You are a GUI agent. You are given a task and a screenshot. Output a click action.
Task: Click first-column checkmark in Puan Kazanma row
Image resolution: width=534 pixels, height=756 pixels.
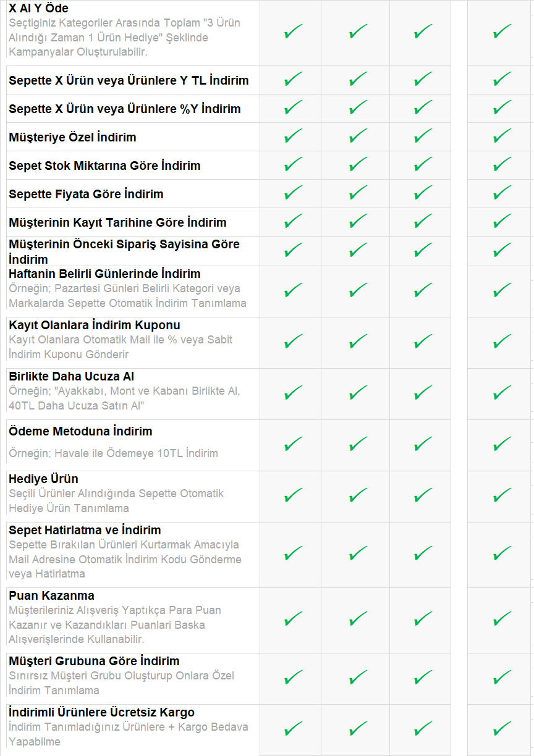coord(293,619)
